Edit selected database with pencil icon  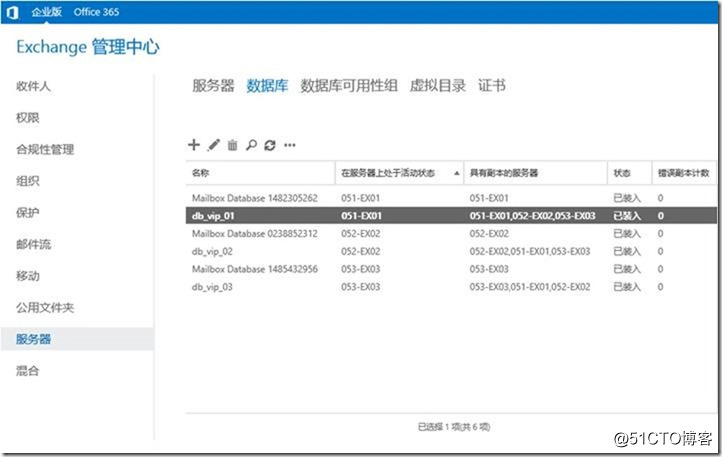pos(214,145)
